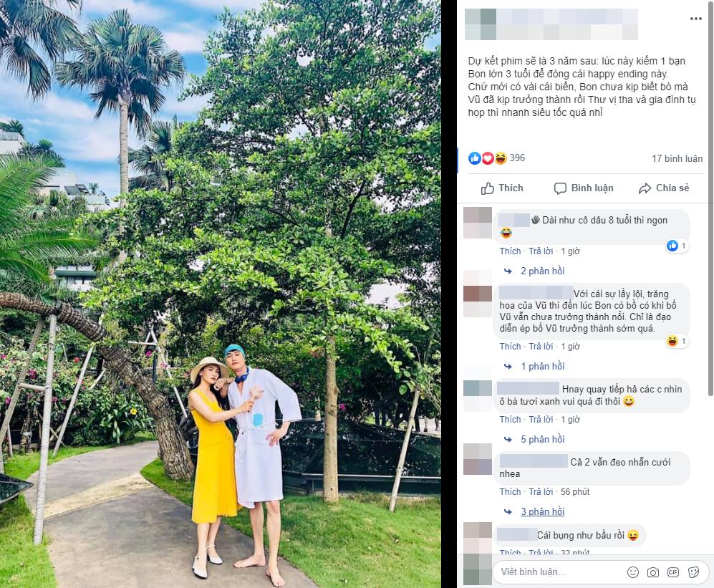714x588 pixels.
Task: Like the 'Cả 2 vẫn đeo nhẫn cưới' comment
Action: click(x=510, y=491)
